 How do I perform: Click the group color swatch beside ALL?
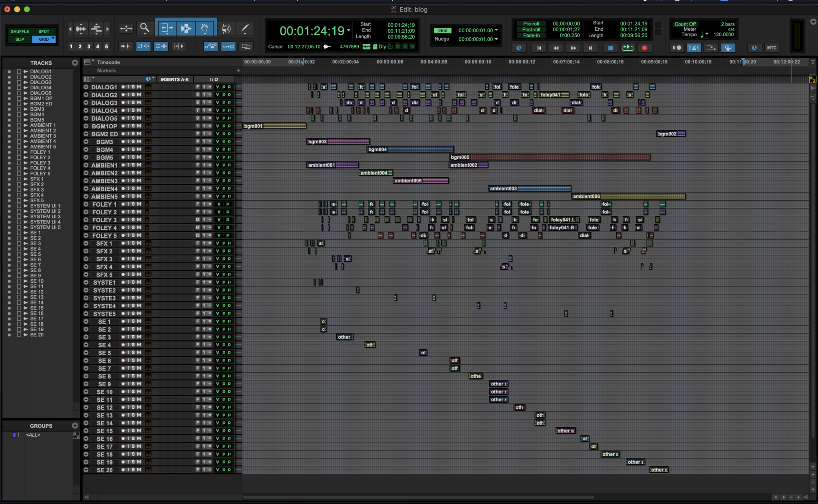(x=14, y=435)
